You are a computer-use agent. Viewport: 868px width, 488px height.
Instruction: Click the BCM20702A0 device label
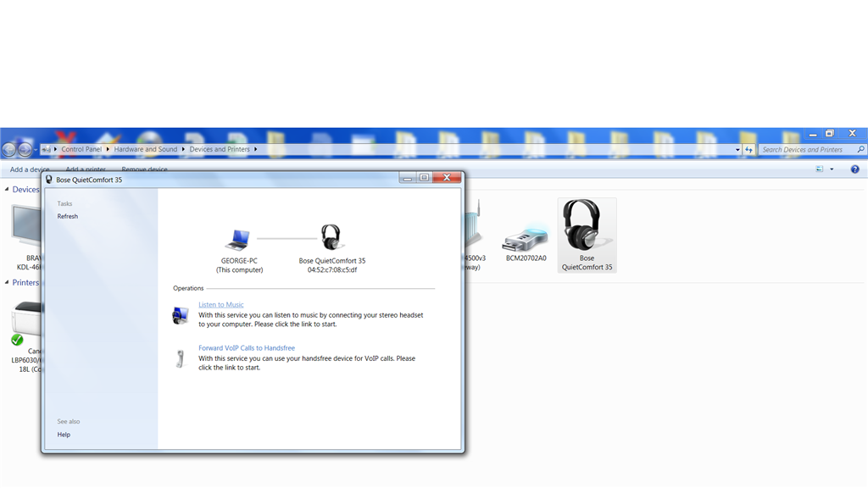pos(526,258)
